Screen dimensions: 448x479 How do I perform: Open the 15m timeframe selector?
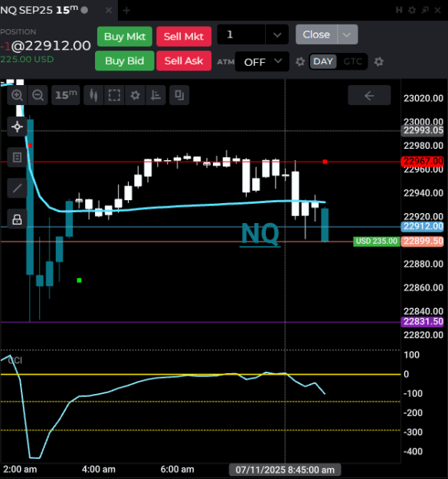[66, 95]
